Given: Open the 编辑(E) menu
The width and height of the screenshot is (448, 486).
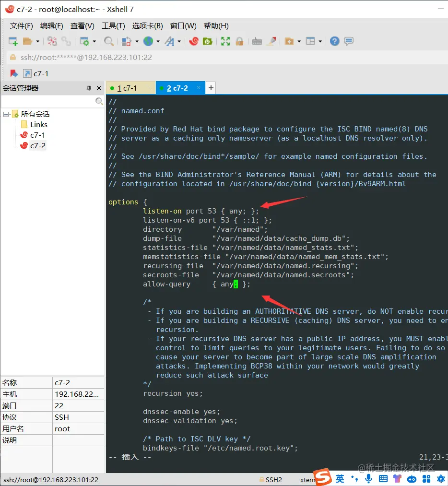Looking at the screenshot, I should coord(52,26).
